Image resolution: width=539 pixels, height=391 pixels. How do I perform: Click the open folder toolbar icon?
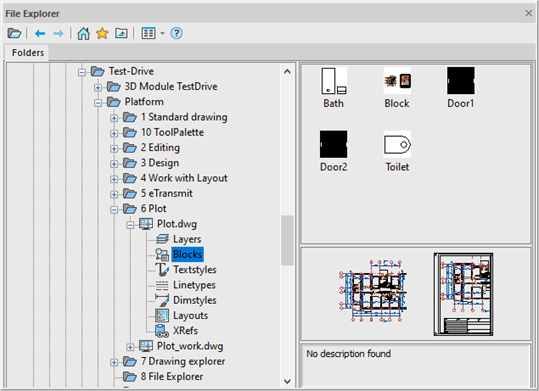pos(14,33)
